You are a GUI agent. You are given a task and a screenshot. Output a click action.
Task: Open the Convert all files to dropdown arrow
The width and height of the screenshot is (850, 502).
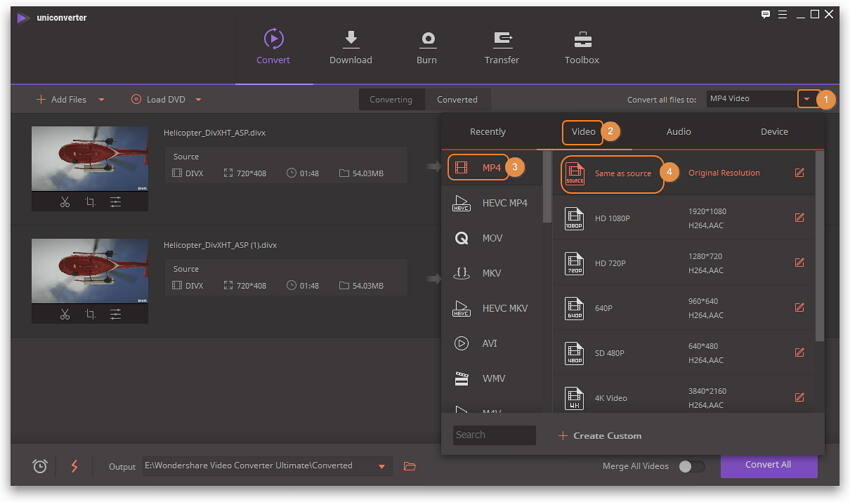[x=807, y=99]
